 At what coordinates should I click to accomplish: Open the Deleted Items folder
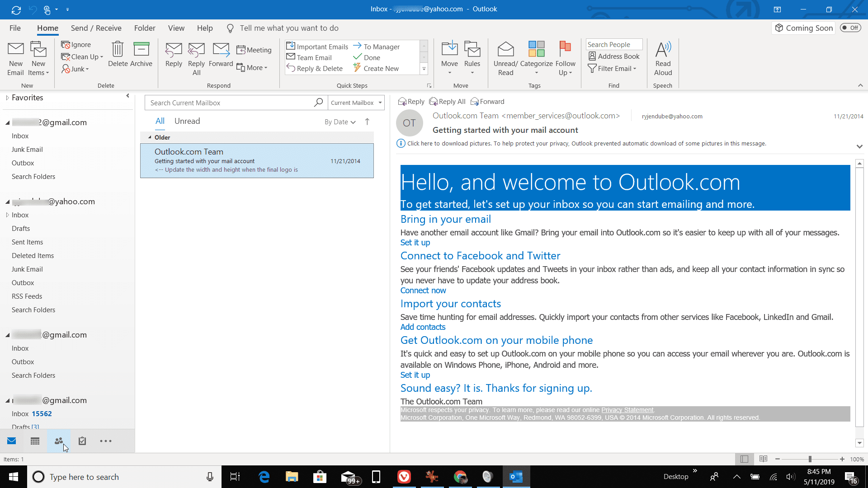33,256
